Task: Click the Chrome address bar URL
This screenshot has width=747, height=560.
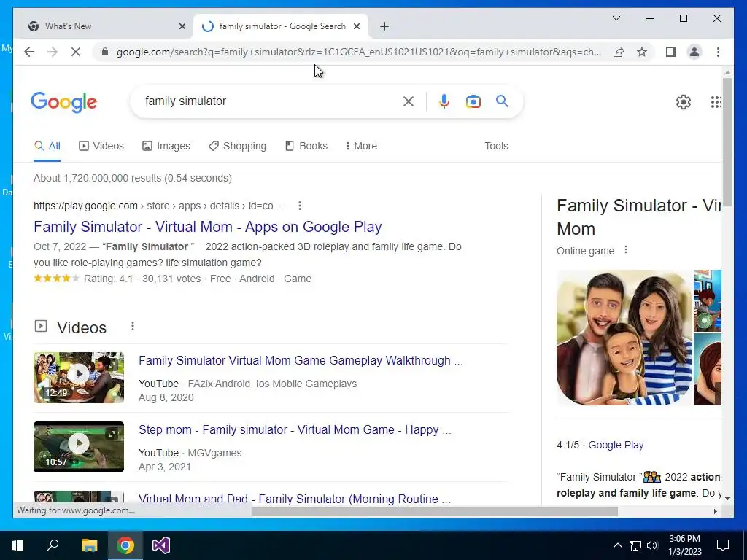Action: tap(359, 52)
